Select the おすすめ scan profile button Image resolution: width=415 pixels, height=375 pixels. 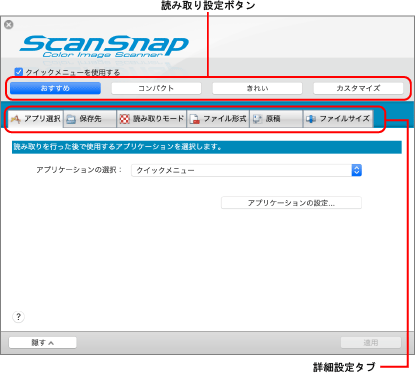[55, 88]
